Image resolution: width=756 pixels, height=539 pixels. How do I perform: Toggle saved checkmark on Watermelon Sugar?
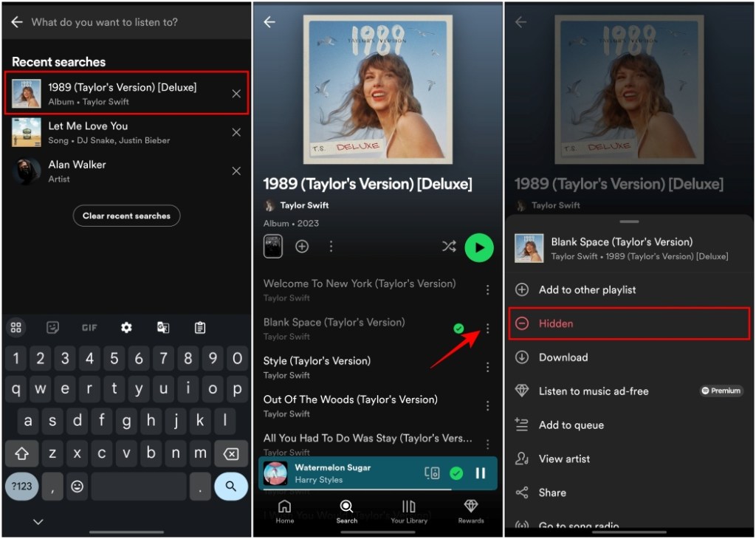coord(456,473)
